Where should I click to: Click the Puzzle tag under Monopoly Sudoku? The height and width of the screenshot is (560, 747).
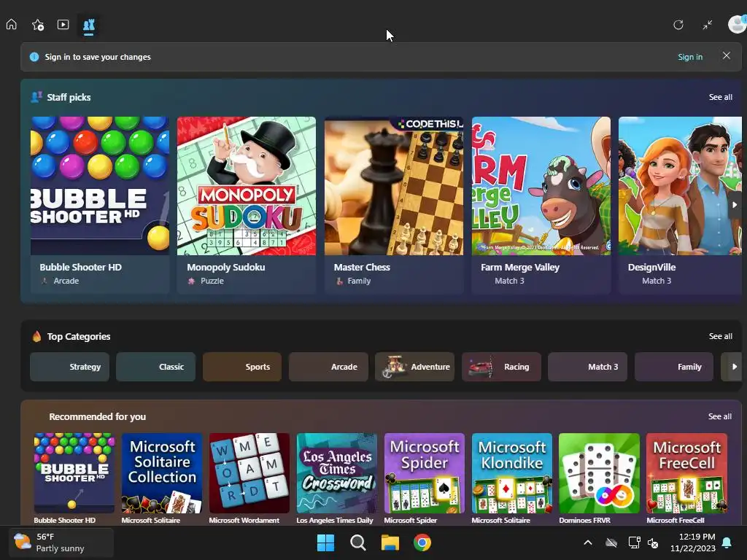tap(212, 281)
